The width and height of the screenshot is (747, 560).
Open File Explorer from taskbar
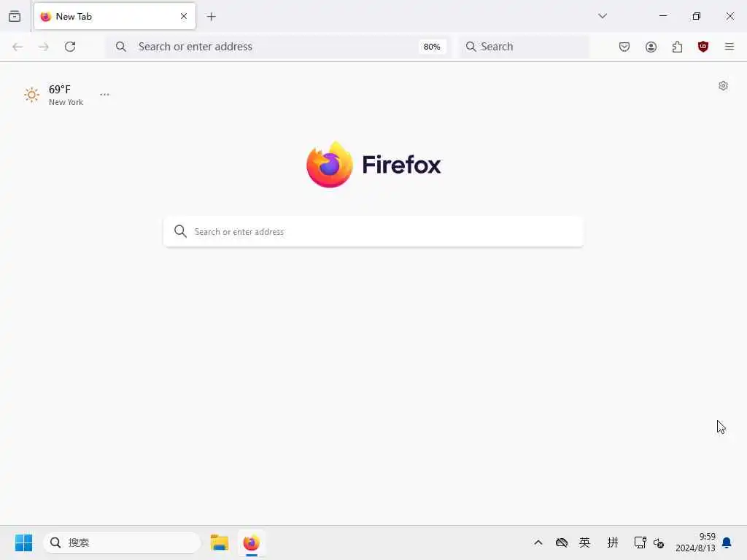pos(220,542)
